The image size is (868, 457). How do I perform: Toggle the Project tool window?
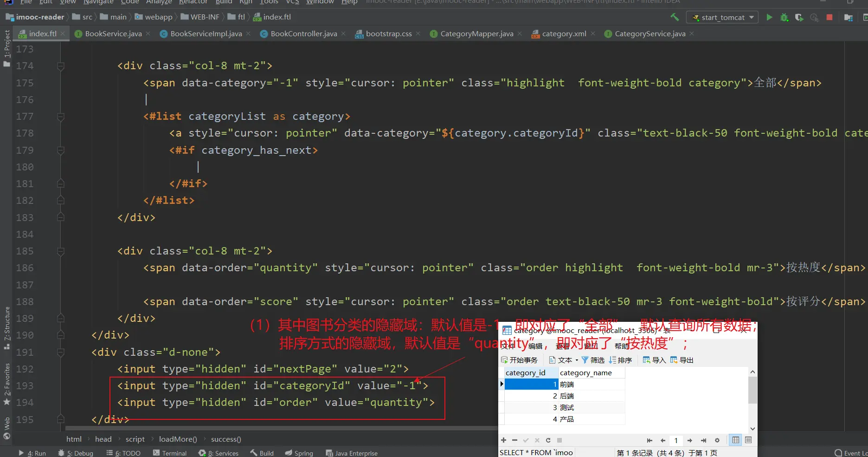[6, 47]
